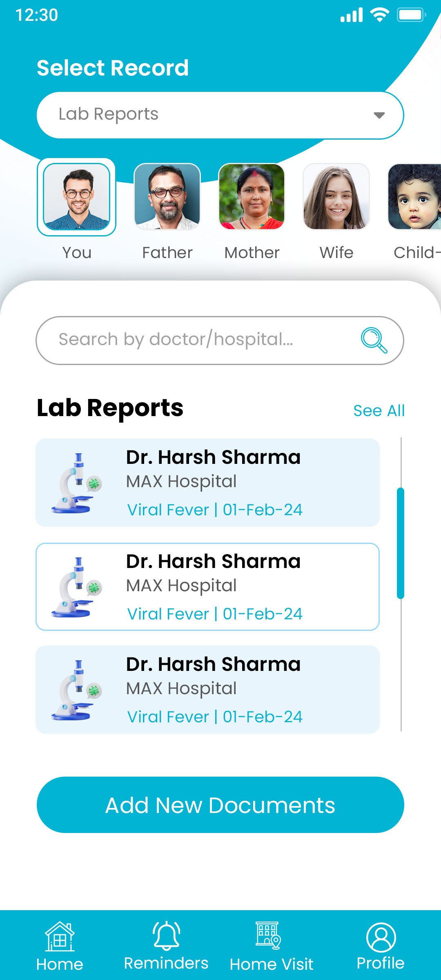The height and width of the screenshot is (980, 441).
Task: Tap microscope icon in first lab report
Action: pyautogui.click(x=76, y=483)
